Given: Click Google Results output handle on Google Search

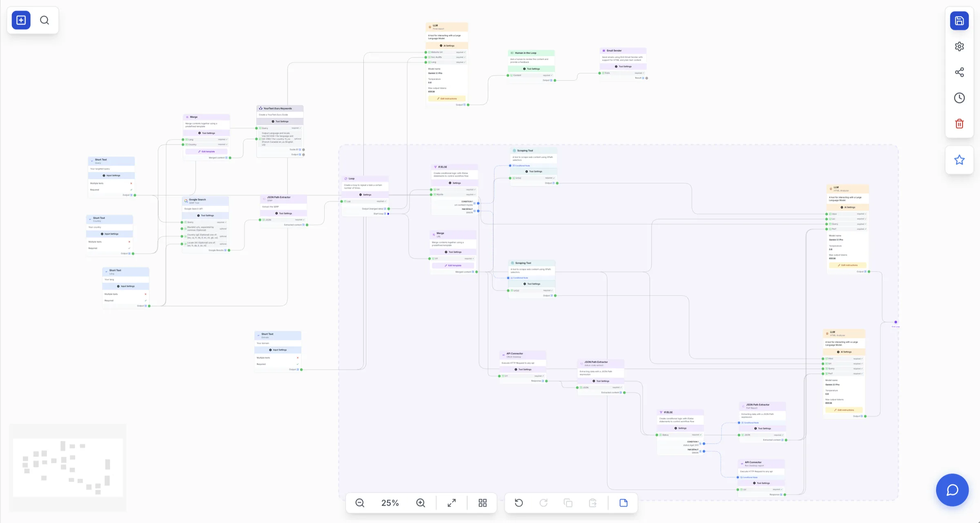Looking at the screenshot, I should (229, 250).
